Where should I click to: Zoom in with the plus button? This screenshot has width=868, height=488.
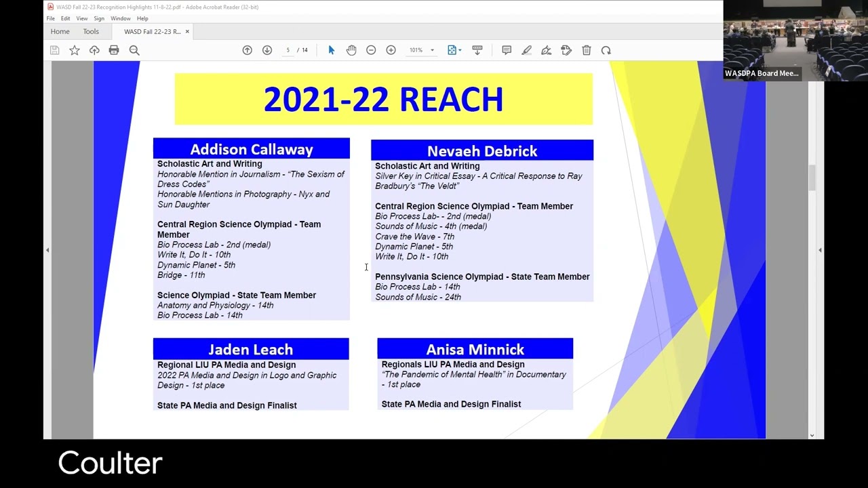click(391, 50)
